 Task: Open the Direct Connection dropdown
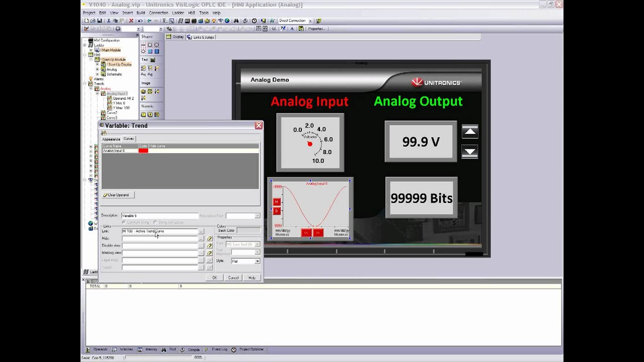[x=310, y=21]
